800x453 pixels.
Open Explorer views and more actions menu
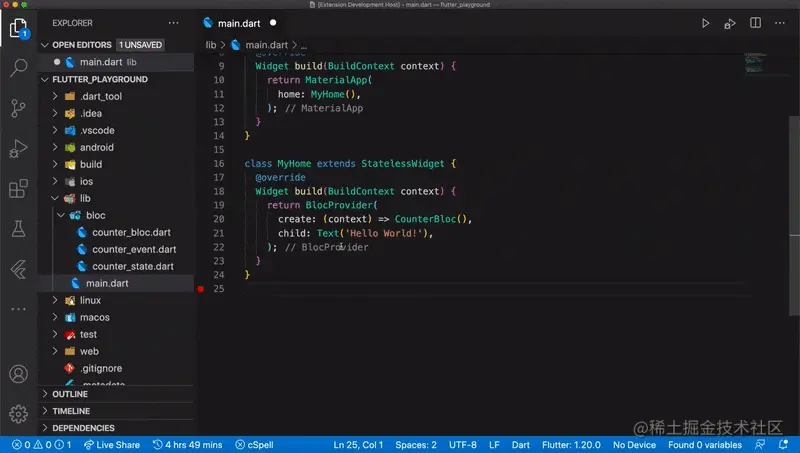(x=173, y=23)
